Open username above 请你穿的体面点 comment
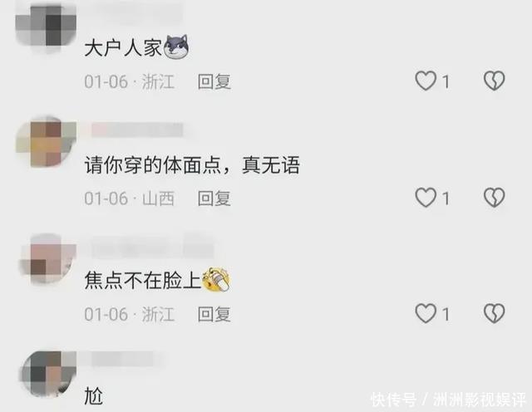 point(137,130)
